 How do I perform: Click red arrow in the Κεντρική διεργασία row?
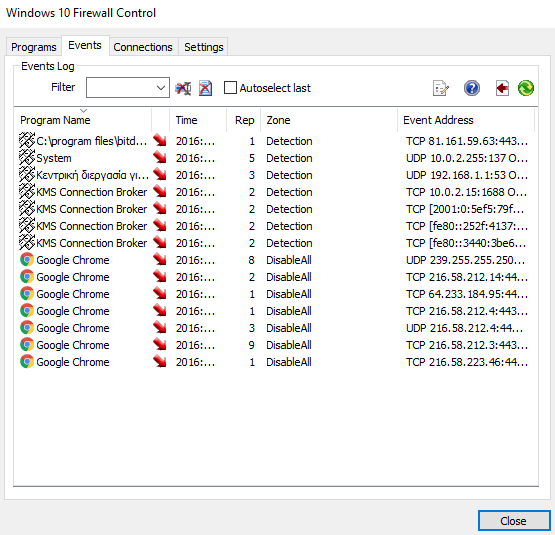click(x=160, y=175)
